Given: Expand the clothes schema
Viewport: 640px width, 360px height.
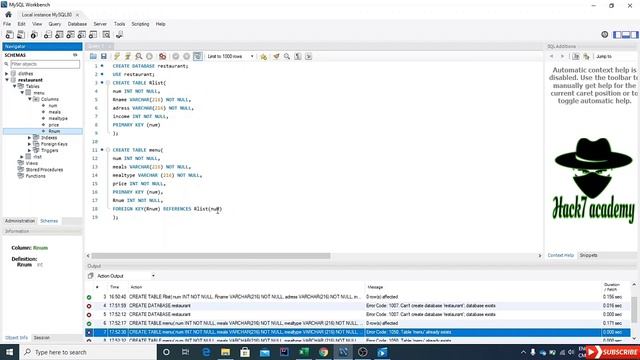Looking at the screenshot, I should pos(7,74).
